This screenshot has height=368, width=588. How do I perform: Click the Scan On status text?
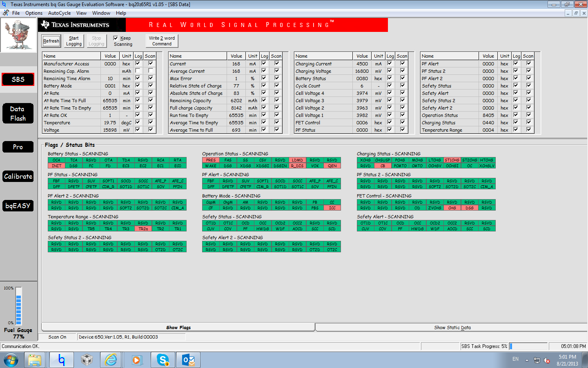57,337
